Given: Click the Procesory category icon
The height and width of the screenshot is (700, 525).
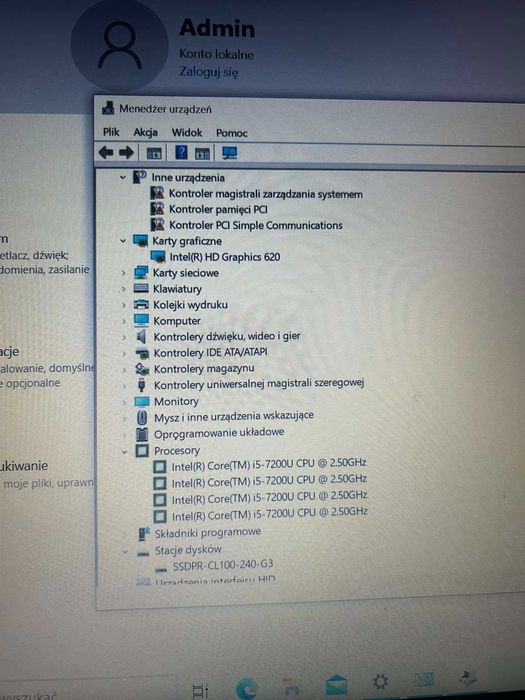Looking at the screenshot, I should pos(142,450).
